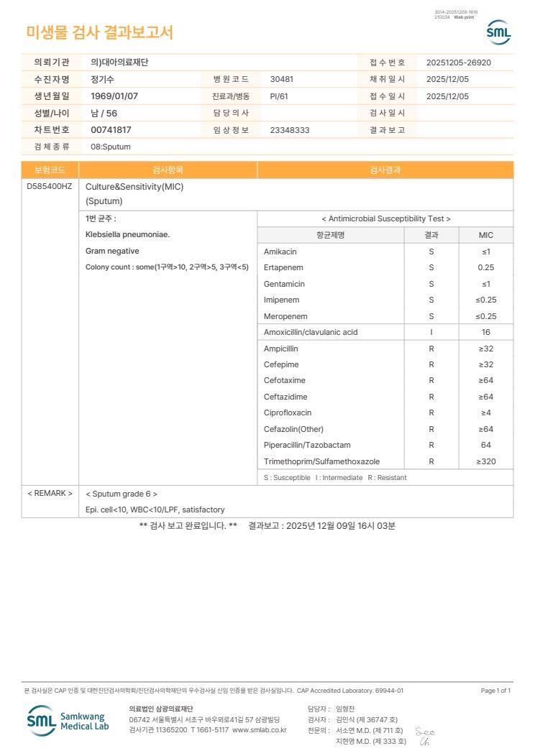Screen dimensions: 535x756
Task: Click the MIC column header
Action: click(486, 235)
